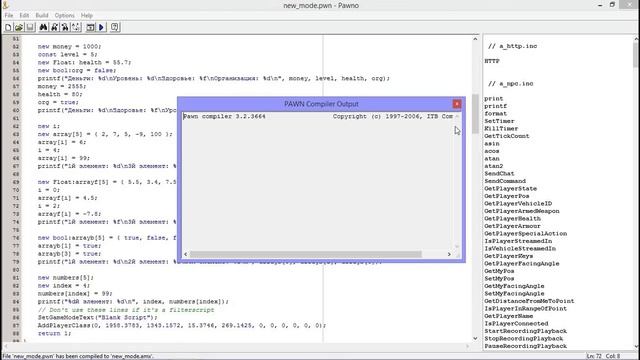This screenshot has width=640, height=360.
Task: Select 'IsPlayerStreamedIn' in the function list
Action: point(518,241)
